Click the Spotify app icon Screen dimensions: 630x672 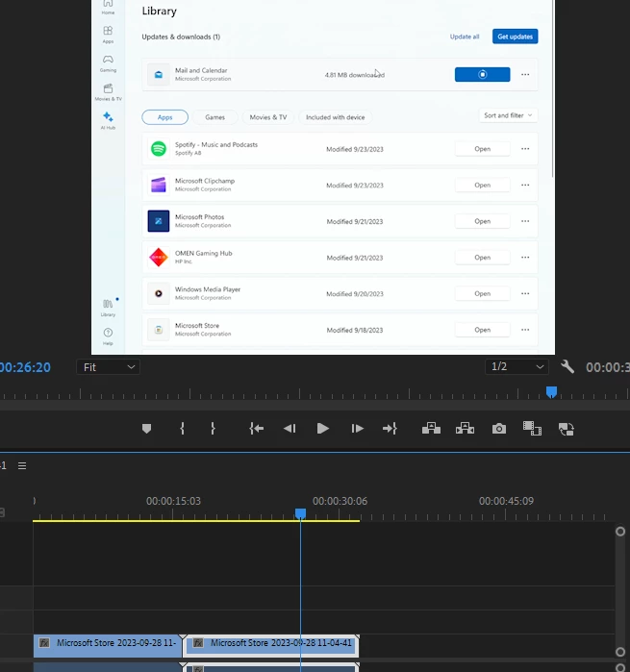tap(159, 149)
